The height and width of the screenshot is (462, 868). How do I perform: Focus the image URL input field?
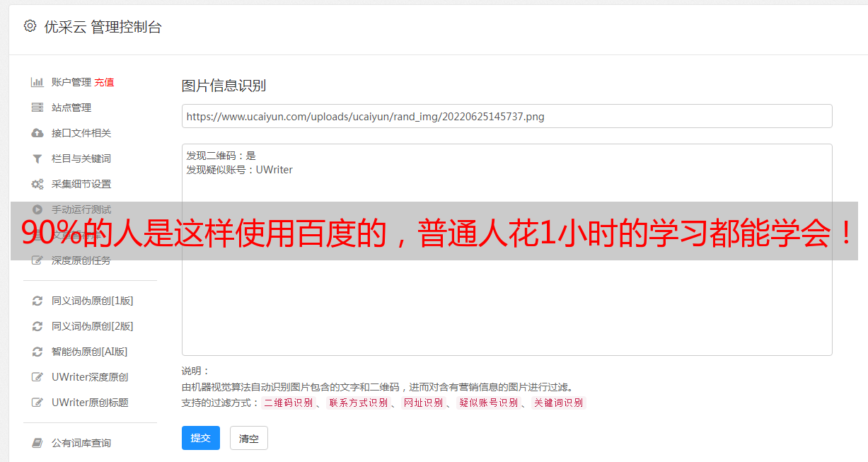[x=507, y=116]
